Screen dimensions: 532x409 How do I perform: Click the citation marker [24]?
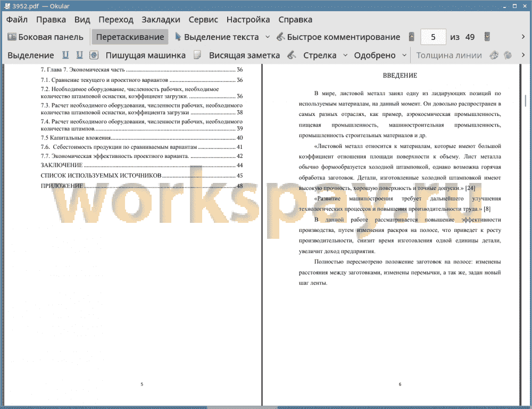pyautogui.click(x=470, y=188)
